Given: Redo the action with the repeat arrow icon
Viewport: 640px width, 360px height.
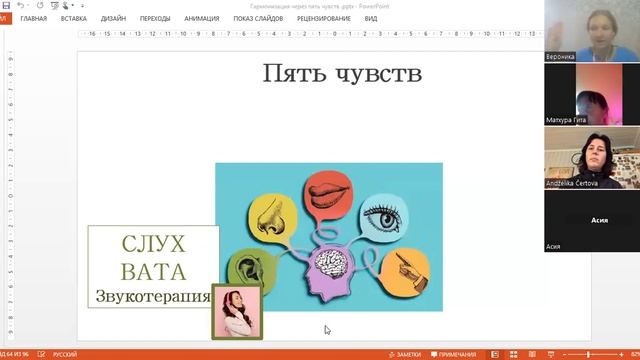Looking at the screenshot, I should (40, 5).
